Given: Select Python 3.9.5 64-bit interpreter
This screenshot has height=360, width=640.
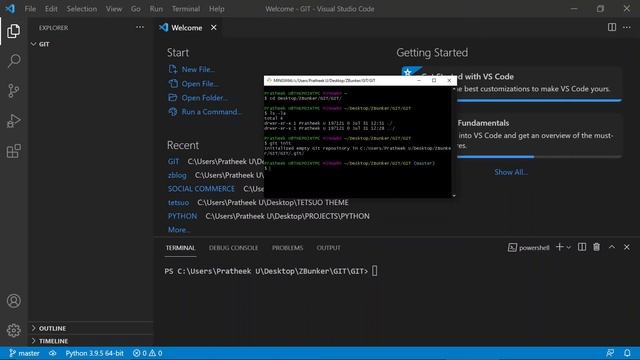Looking at the screenshot, I should point(94,353).
